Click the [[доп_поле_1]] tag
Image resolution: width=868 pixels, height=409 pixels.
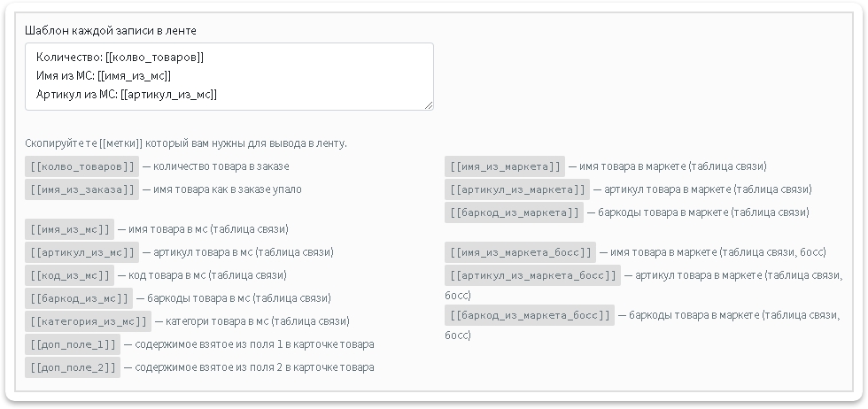[73, 344]
